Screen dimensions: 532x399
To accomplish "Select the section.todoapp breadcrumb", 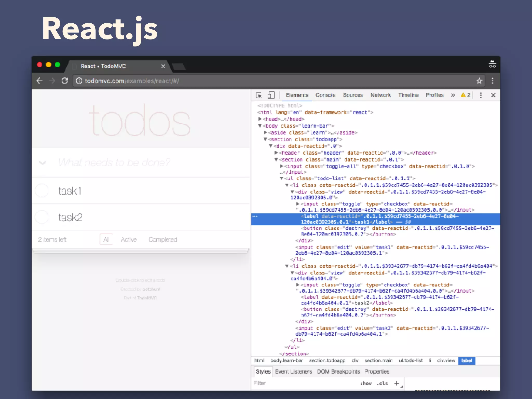I will [x=327, y=361].
